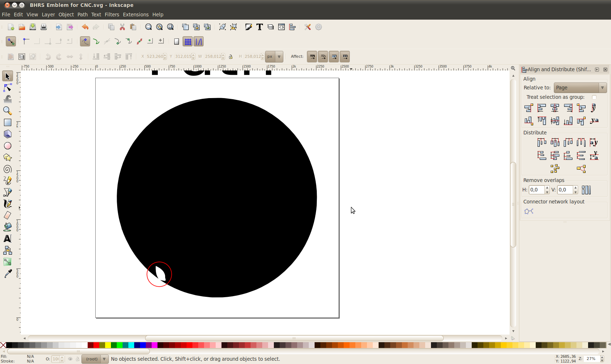
Task: Open the Relative to Page dropdown
Action: click(580, 88)
